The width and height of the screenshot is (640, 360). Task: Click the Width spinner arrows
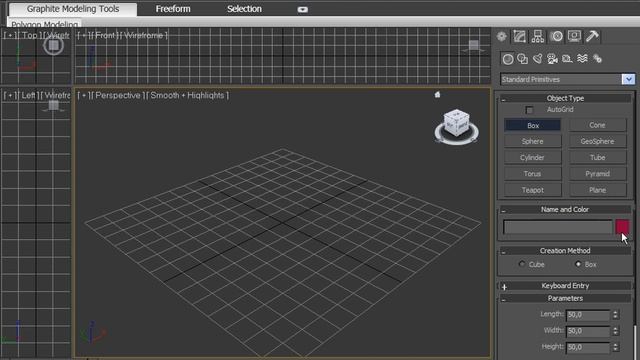(616, 331)
